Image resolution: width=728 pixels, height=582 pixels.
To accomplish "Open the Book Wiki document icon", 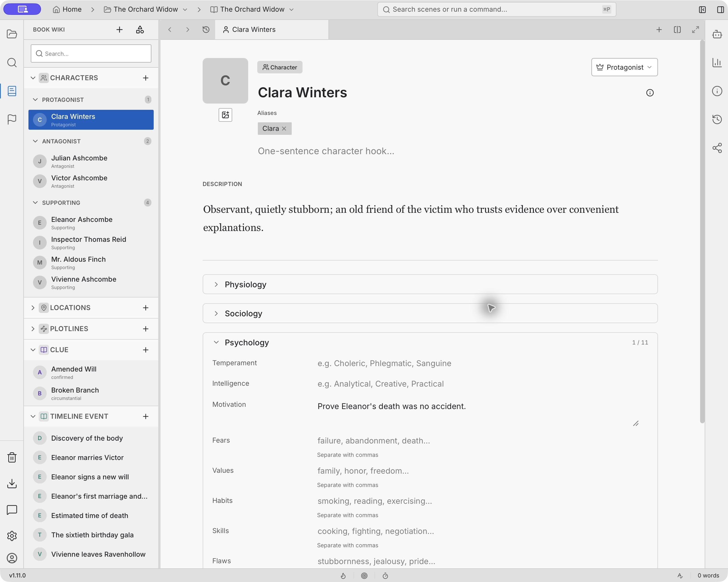I will tap(12, 91).
